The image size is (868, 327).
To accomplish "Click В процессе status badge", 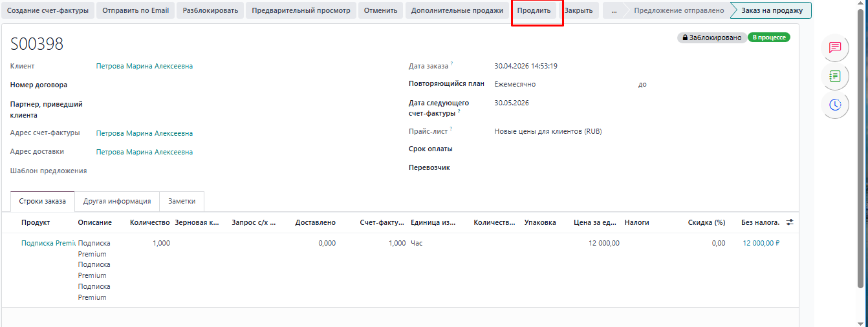I will coord(769,37).
